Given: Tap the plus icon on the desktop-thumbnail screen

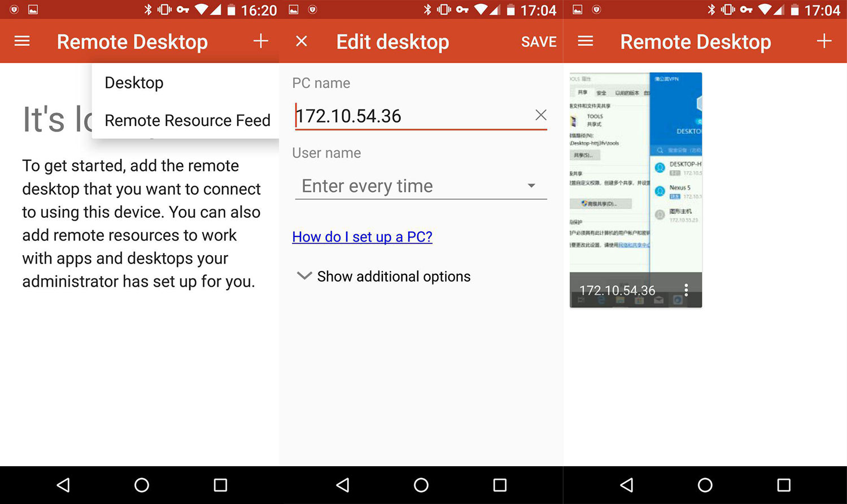Looking at the screenshot, I should pyautogui.click(x=824, y=41).
